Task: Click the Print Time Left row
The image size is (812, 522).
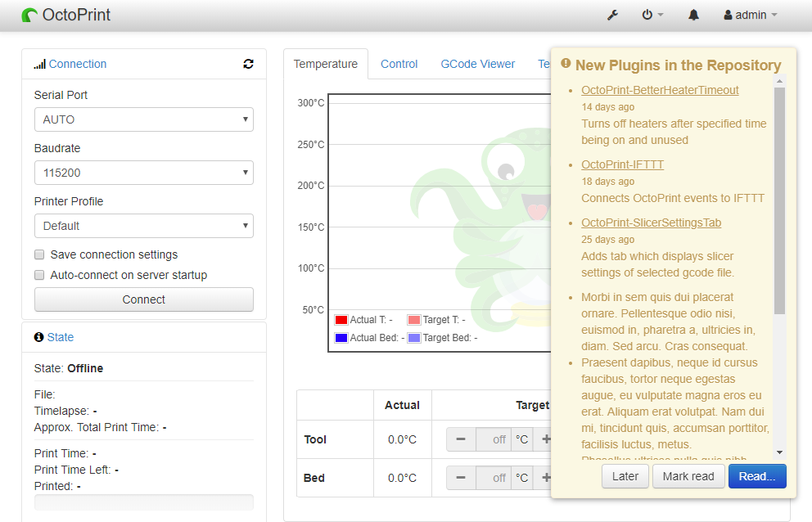Action: point(77,470)
